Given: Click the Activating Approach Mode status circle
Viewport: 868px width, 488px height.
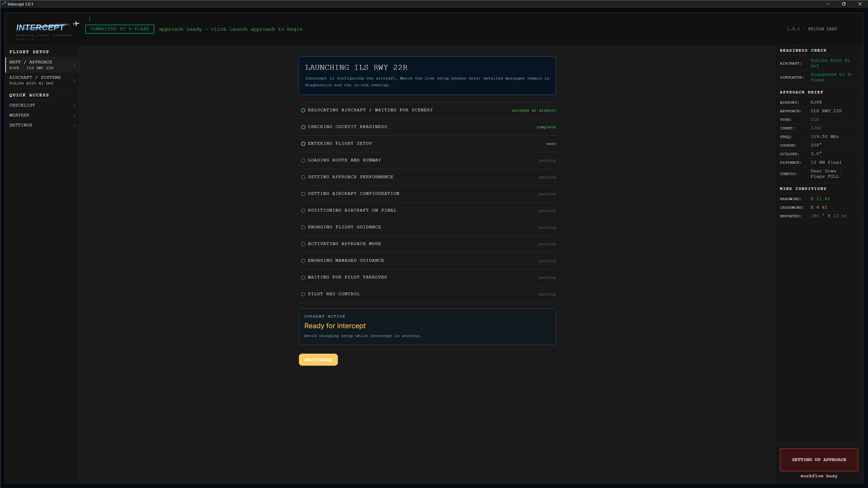Looking at the screenshot, I should 303,244.
